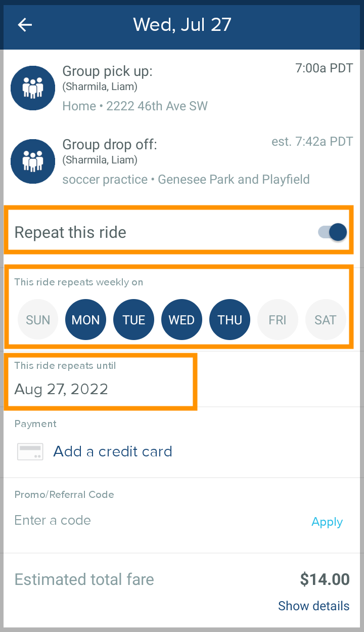
Task: Expand fare breakdown with Show details
Action: pos(313,606)
